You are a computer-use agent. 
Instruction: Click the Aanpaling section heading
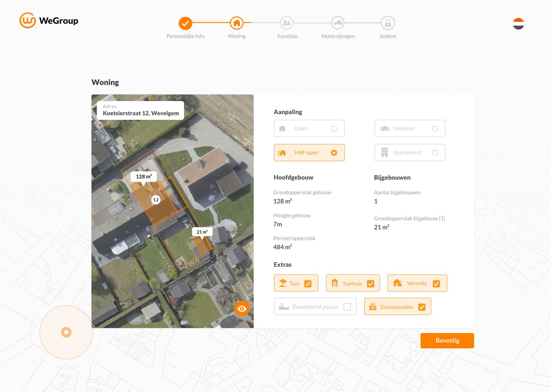point(288,112)
